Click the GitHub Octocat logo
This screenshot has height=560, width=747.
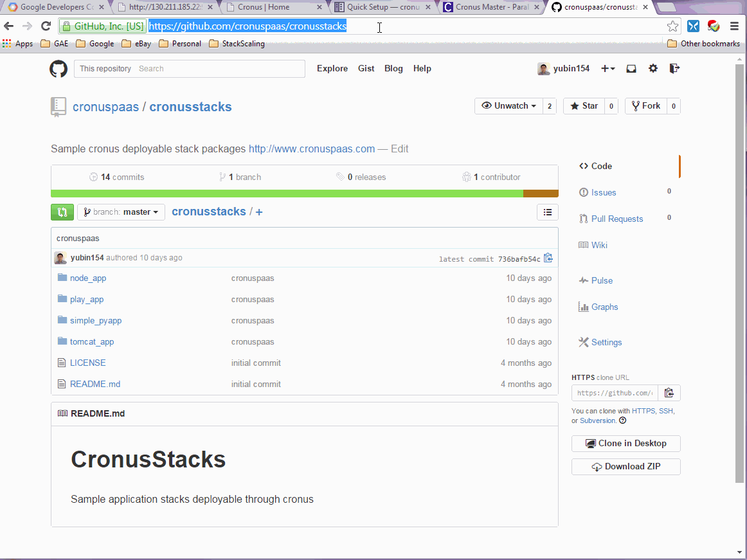(59, 69)
